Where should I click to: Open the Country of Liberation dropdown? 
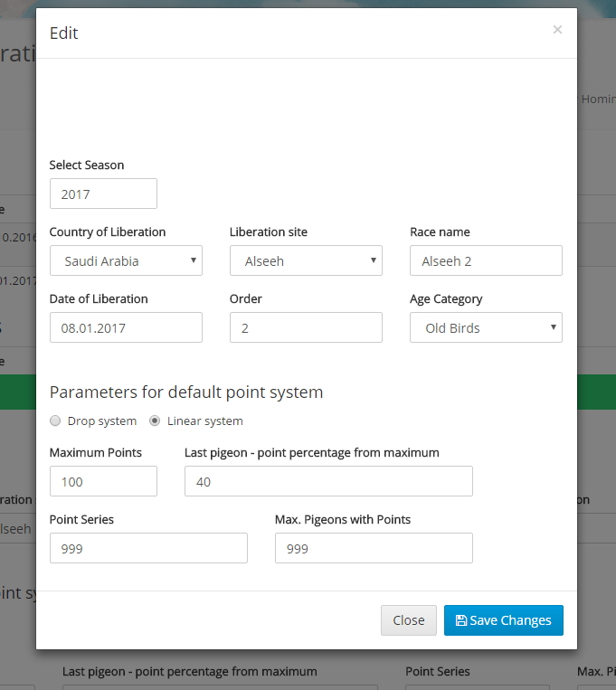[x=126, y=260]
